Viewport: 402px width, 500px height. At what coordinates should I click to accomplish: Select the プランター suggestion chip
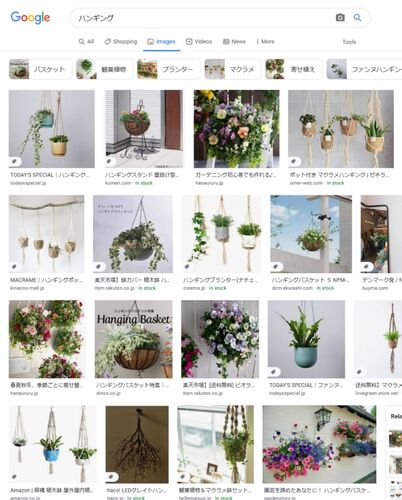pyautogui.click(x=168, y=69)
